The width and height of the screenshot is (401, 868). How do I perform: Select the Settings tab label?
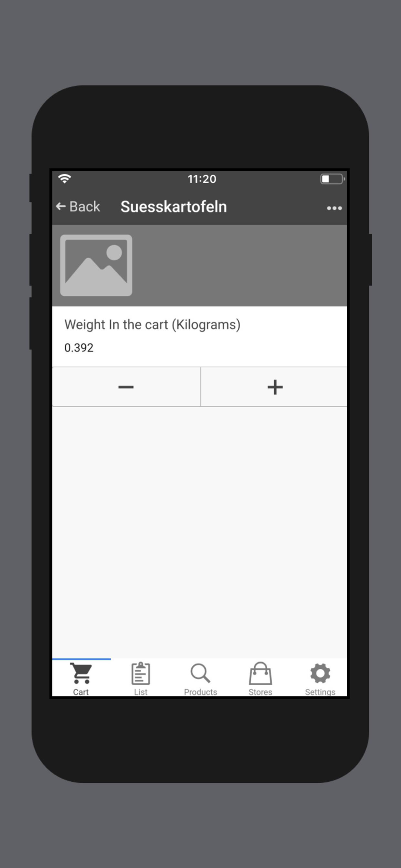pos(320,692)
